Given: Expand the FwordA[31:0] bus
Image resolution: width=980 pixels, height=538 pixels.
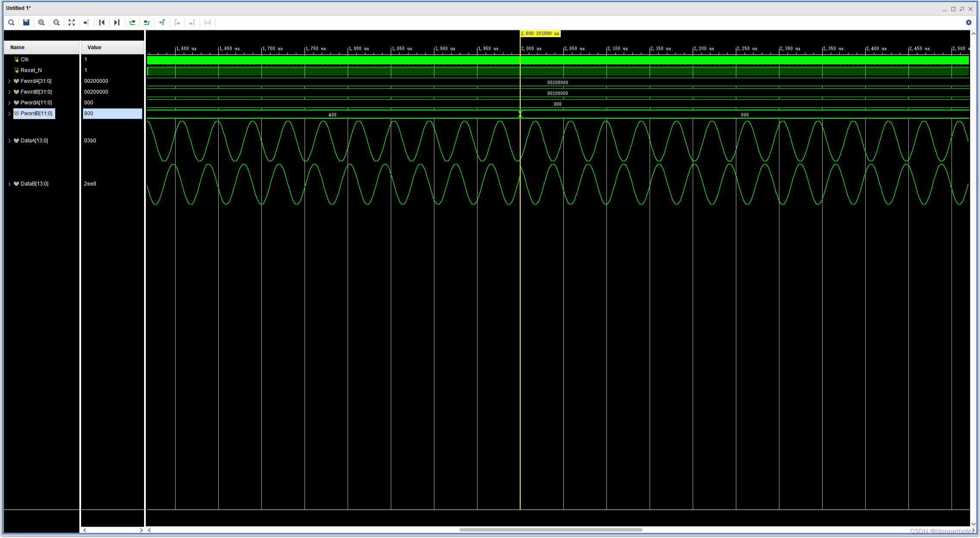Looking at the screenshot, I should pyautogui.click(x=9, y=81).
